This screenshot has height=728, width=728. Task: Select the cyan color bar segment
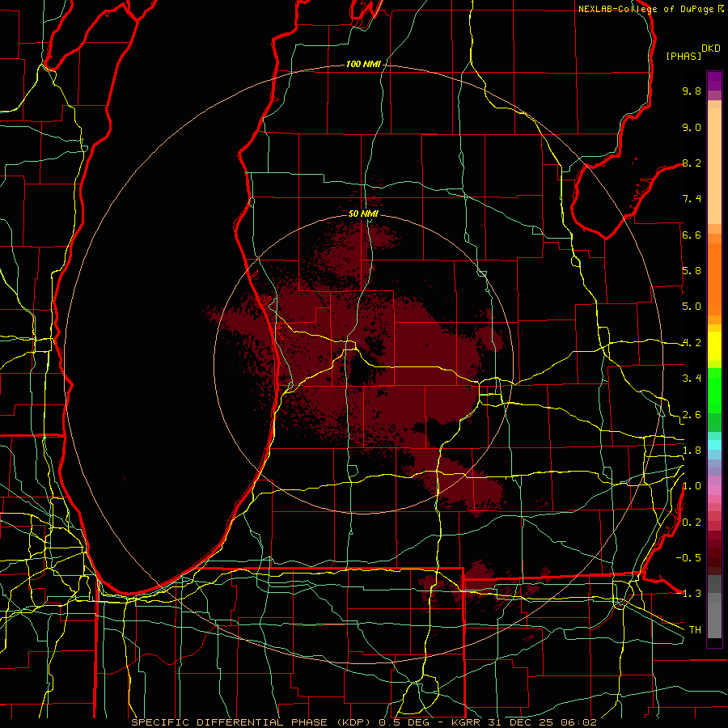pyautogui.click(x=714, y=444)
